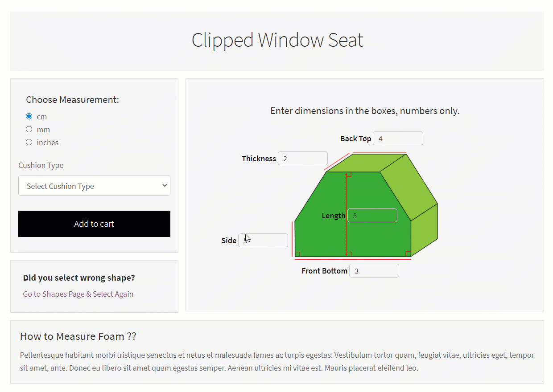Click the Thickness input box
The width and height of the screenshot is (553, 392).
click(x=303, y=159)
